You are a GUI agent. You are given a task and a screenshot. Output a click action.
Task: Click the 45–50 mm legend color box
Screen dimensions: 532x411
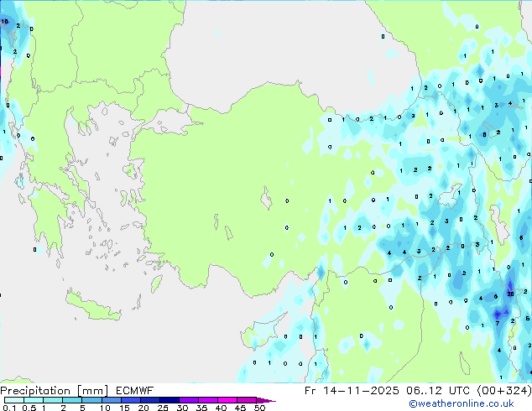coord(247,400)
